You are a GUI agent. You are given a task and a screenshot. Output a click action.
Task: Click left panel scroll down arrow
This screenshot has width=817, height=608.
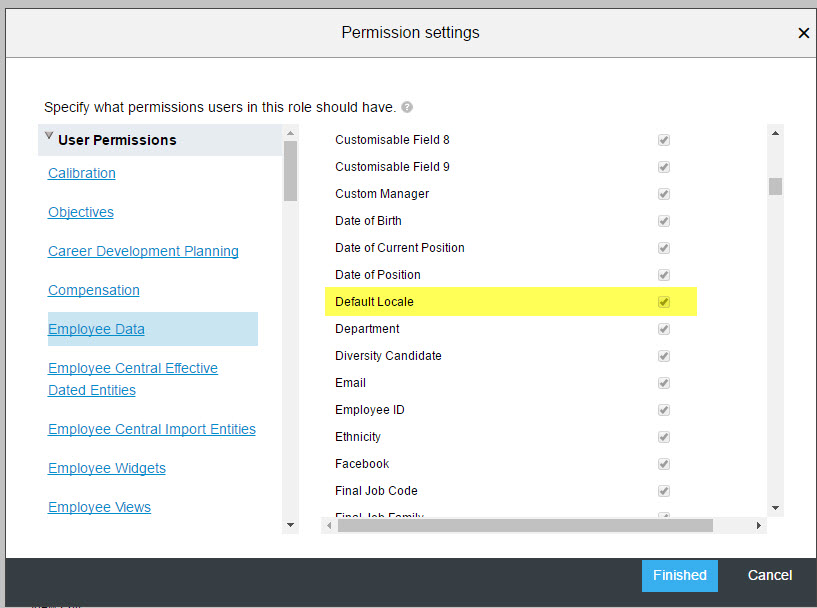coord(291,525)
